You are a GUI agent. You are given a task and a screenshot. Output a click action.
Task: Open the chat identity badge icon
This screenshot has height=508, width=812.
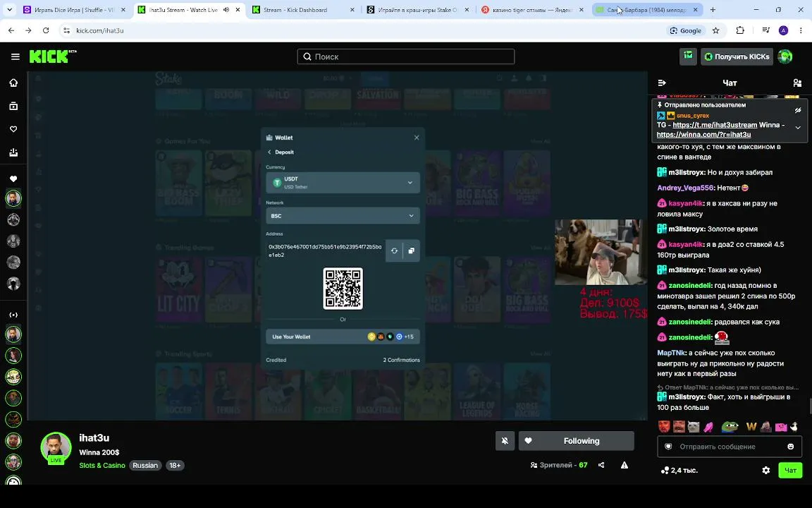pyautogui.click(x=668, y=447)
